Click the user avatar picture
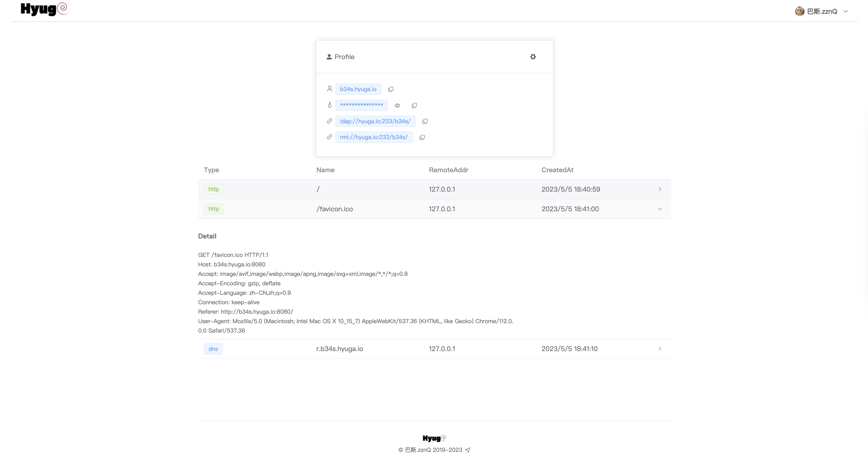 (800, 11)
